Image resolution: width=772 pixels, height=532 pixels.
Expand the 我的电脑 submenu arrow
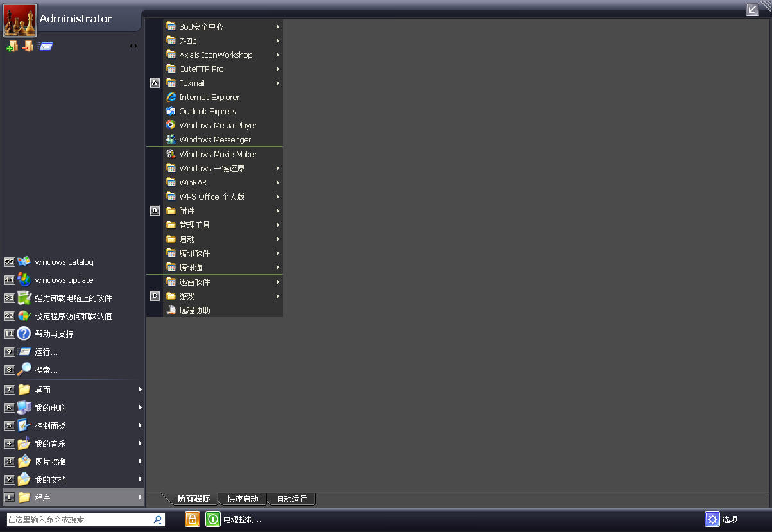[x=140, y=408]
